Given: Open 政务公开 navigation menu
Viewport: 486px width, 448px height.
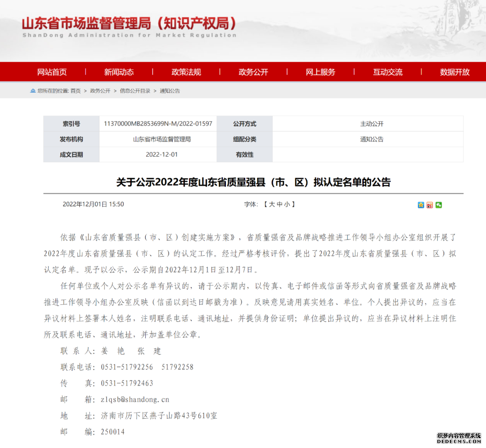Looking at the screenshot, I should [x=253, y=72].
